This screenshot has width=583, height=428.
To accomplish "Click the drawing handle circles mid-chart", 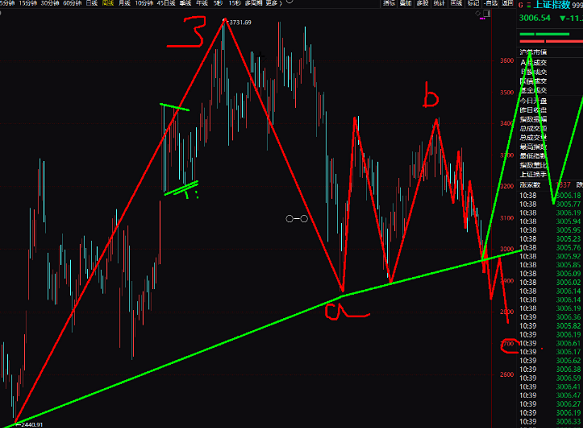I will coord(296,219).
